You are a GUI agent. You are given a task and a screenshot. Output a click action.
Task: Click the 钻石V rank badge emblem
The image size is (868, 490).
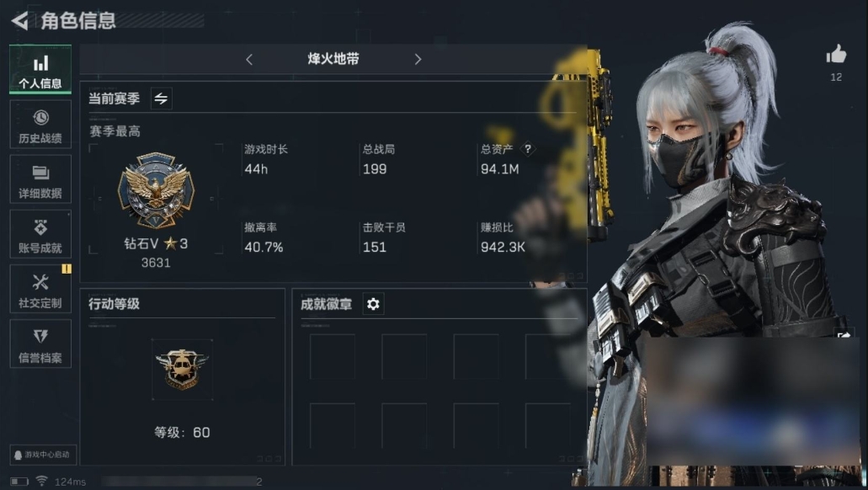point(156,190)
